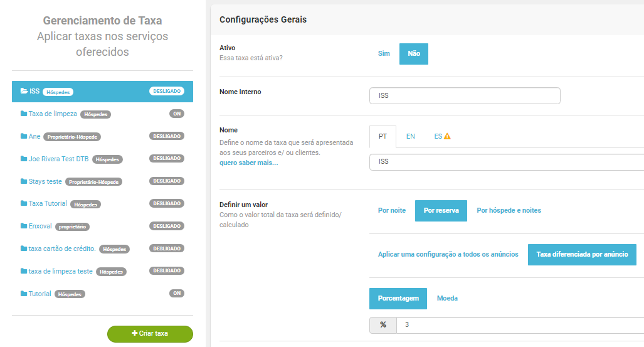Select Moeda as value type
The image size is (644, 347).
pos(447,298)
